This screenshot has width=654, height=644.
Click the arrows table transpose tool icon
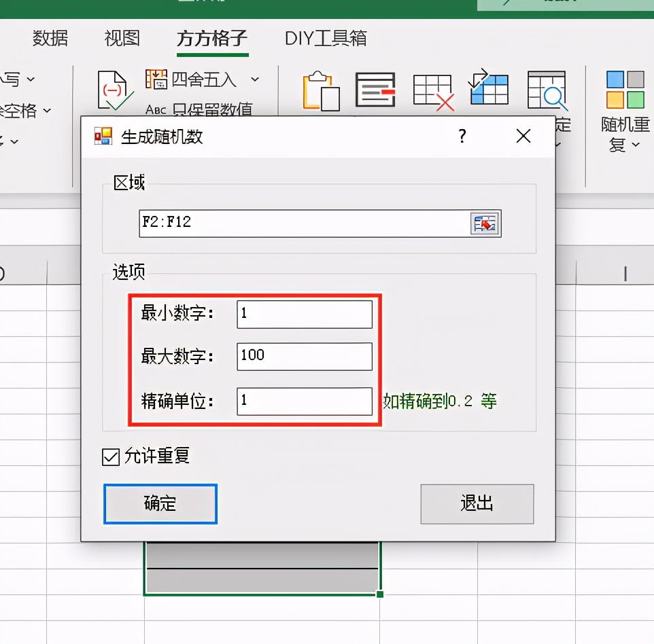point(489,88)
